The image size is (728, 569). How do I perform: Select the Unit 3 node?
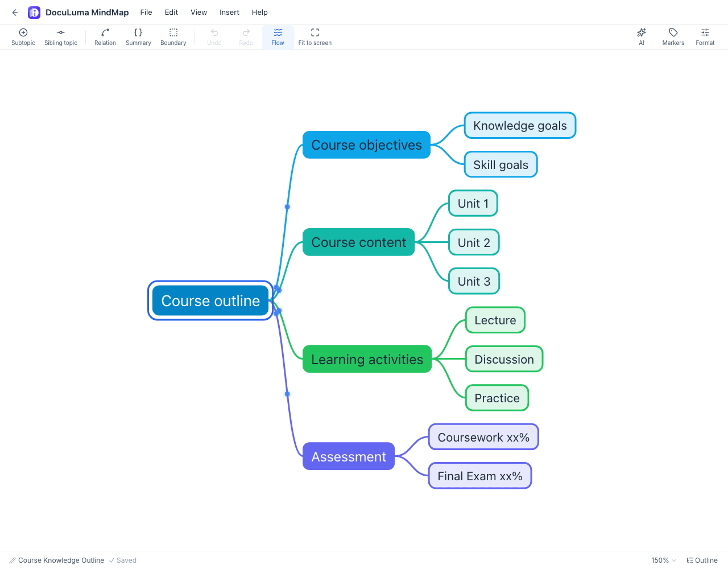pyautogui.click(x=474, y=281)
